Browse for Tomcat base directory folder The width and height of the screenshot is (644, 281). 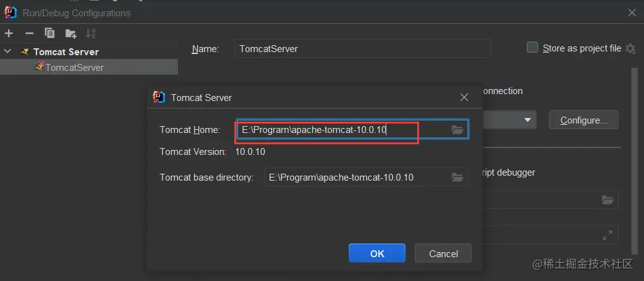(x=457, y=178)
